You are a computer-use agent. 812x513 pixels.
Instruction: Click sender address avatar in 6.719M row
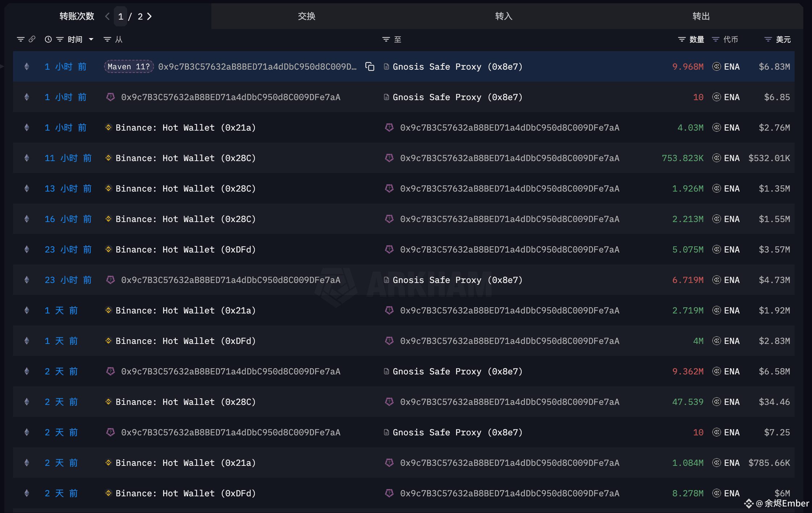(111, 280)
